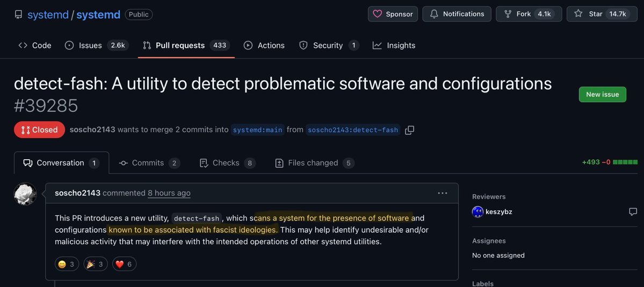Open keszybz reviewer profile link
This screenshot has width=644, height=287.
tap(498, 212)
